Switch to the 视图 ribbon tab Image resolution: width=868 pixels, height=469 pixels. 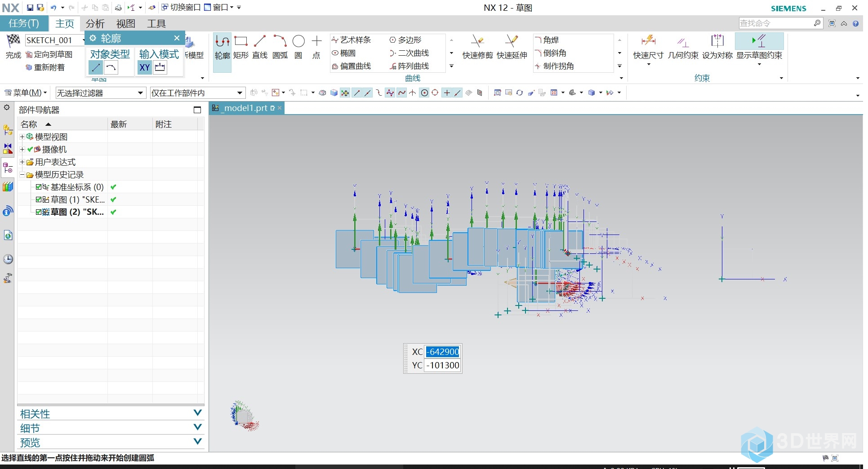pyautogui.click(x=125, y=23)
